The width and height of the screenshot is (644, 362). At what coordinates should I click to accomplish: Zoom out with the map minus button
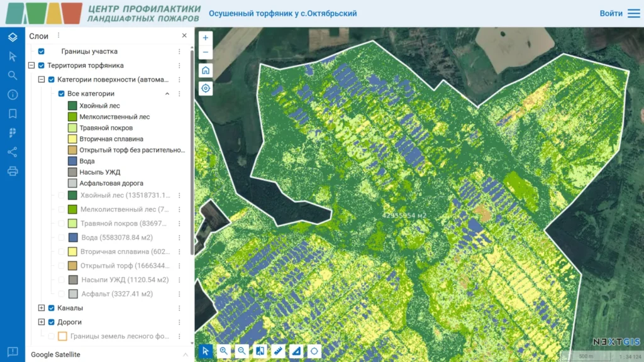click(206, 52)
